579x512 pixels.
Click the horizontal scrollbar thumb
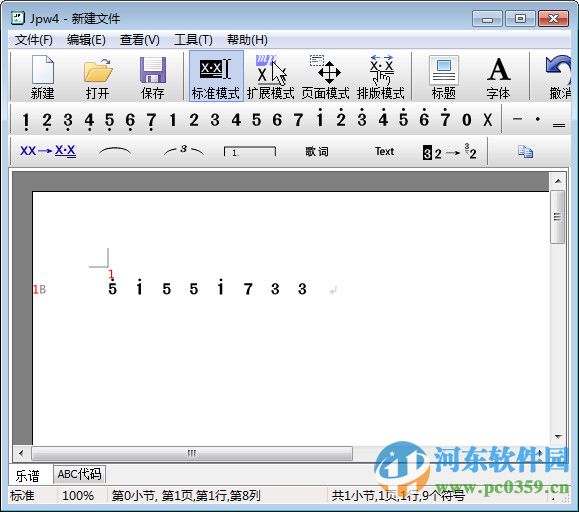(x=192, y=453)
